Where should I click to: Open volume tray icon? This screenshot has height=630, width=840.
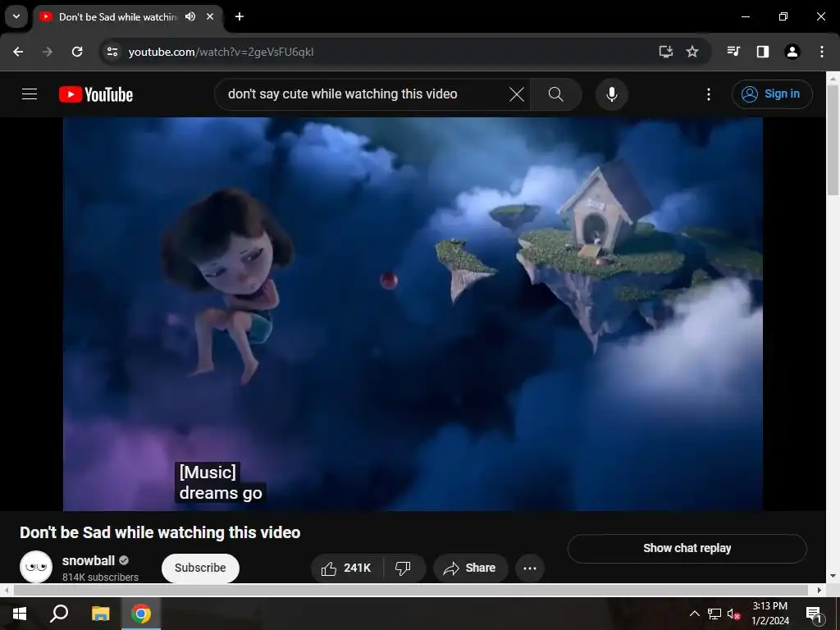pos(733,614)
